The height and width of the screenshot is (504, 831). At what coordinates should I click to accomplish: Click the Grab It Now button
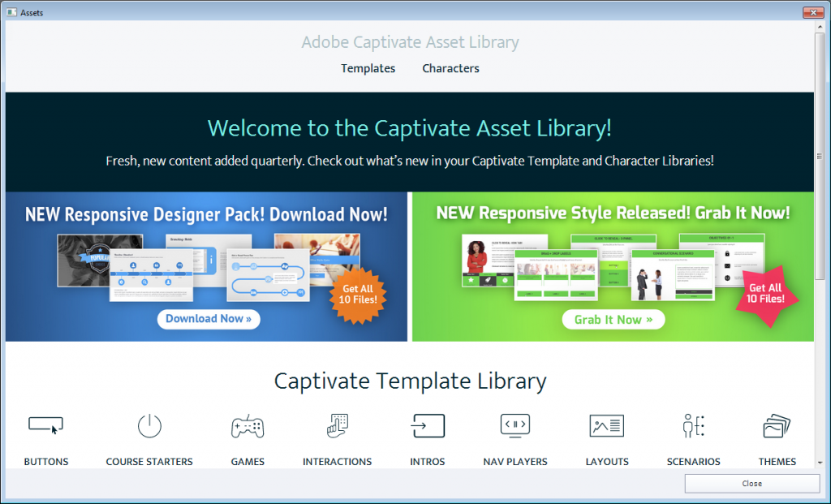(614, 319)
